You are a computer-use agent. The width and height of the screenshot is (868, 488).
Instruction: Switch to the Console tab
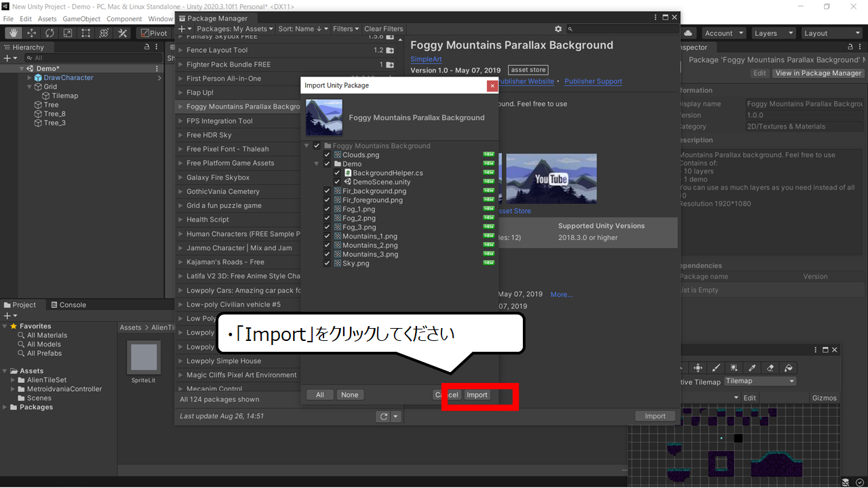(x=68, y=305)
